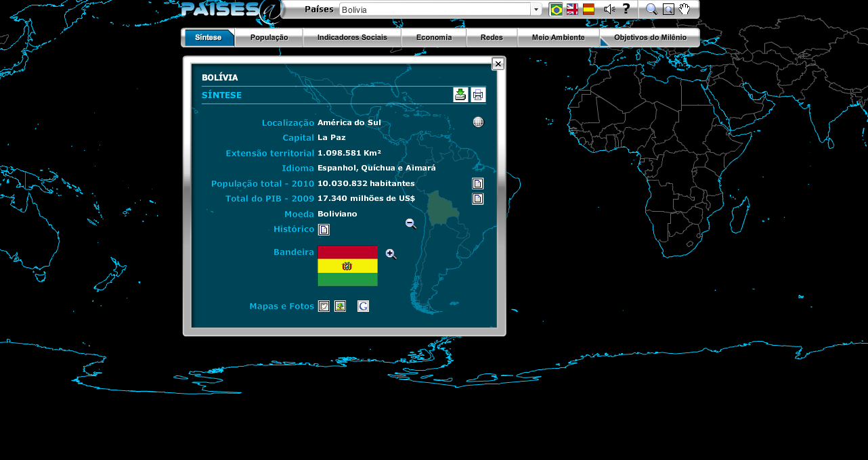
Task: Open the Histórico document icon
Action: pos(324,229)
